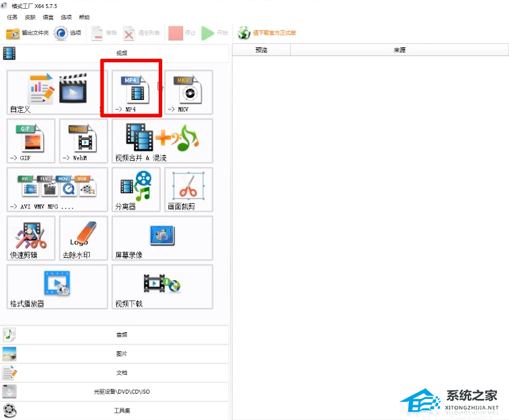Viewport: 509px width, 420px height.
Task: Open the 屏幕录像 screen recorder
Action: click(162, 238)
